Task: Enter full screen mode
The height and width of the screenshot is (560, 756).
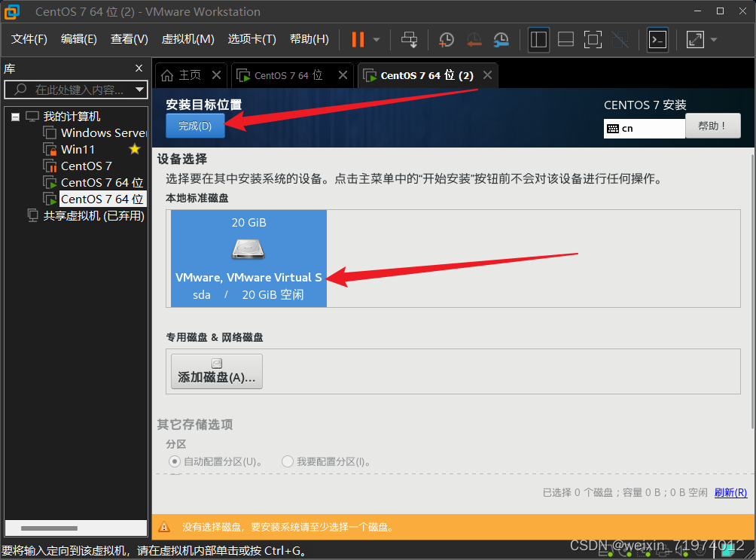Action: tap(593, 40)
